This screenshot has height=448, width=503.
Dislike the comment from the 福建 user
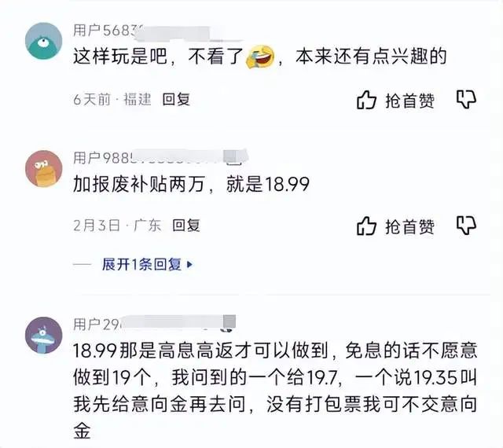tap(466, 99)
